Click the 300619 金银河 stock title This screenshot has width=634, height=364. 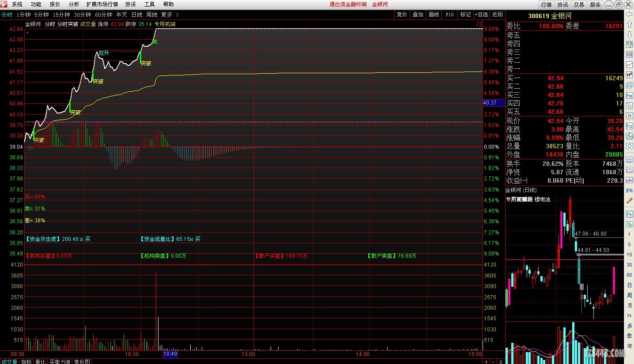point(549,16)
